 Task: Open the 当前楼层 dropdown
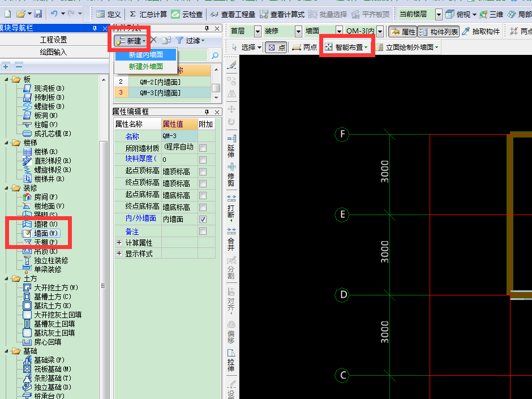point(439,14)
